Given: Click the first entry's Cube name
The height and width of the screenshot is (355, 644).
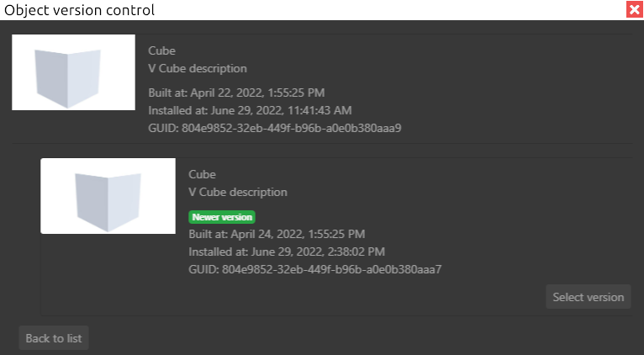Looking at the screenshot, I should pos(161,50).
